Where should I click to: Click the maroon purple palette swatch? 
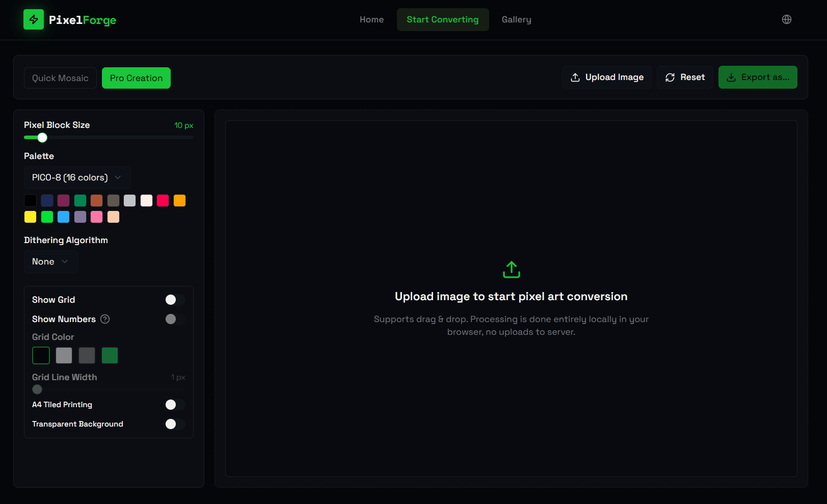(64, 201)
